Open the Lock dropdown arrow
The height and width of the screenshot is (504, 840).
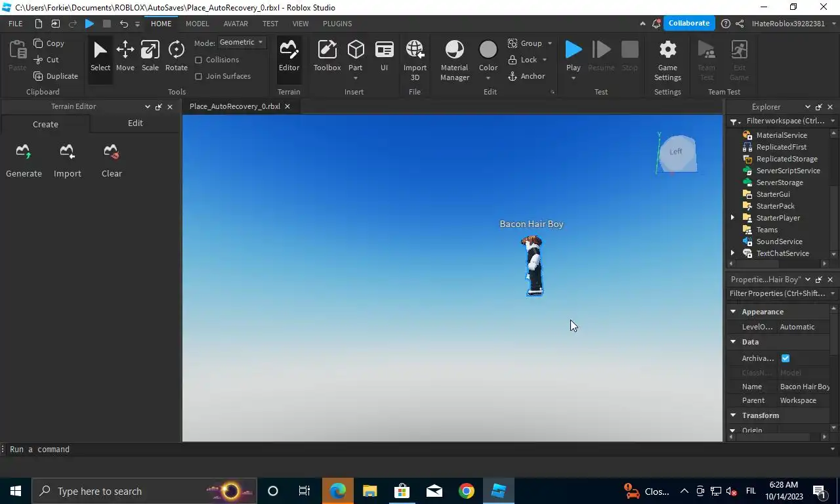544,60
